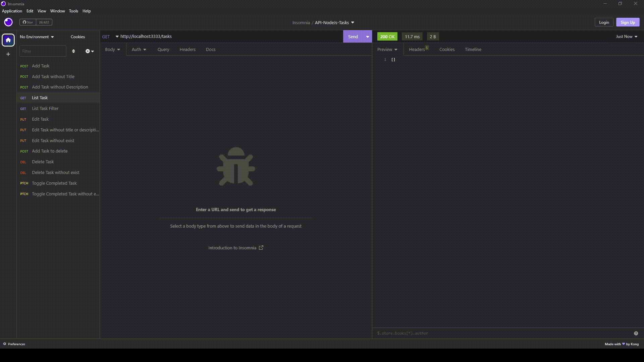The height and width of the screenshot is (362, 644).
Task: Click the plus icon in the left rail
Action: [x=8, y=54]
